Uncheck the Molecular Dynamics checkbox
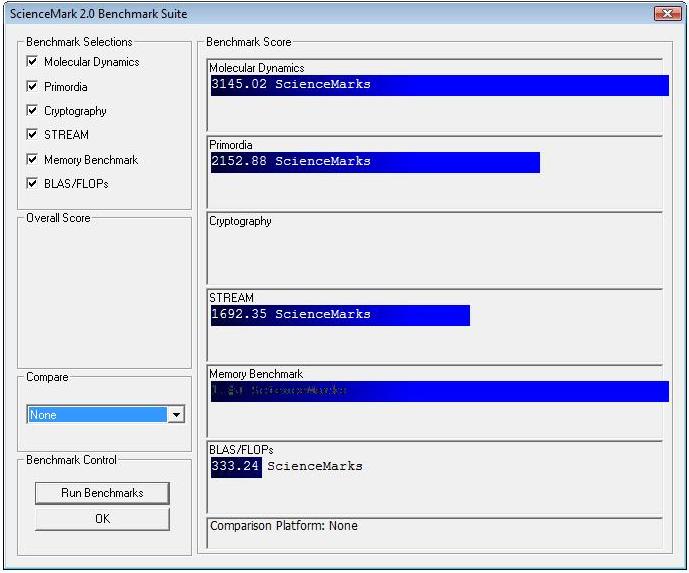The image size is (689, 573). (x=32, y=61)
